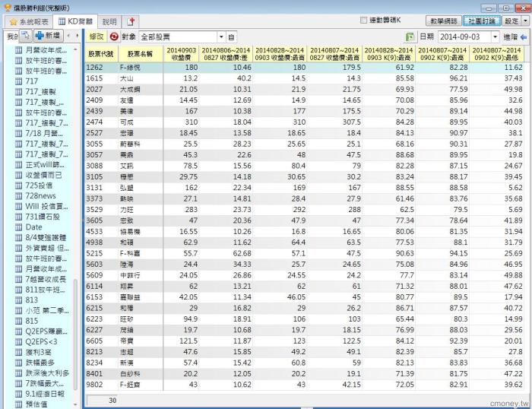Viewport: 532px width, 409px height.
Task: Click the blue plus 新增 button
Action: [48, 35]
